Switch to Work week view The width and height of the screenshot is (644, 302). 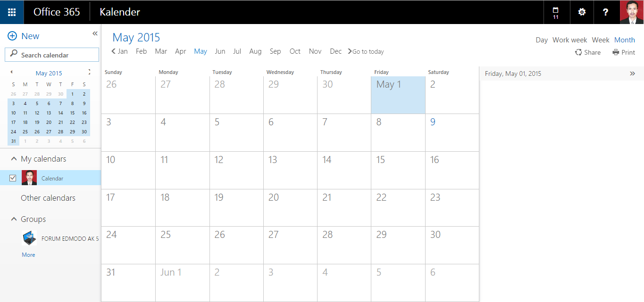[569, 40]
